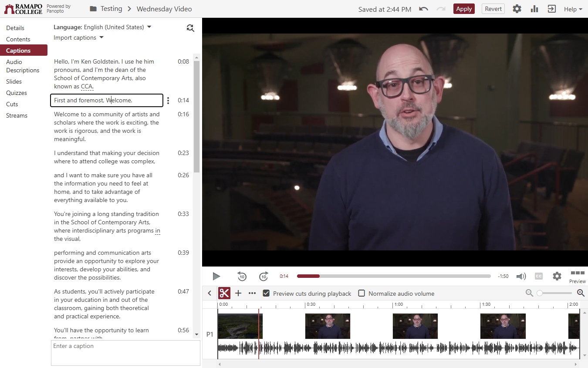588x368 pixels.
Task: Expand Import captions dropdown
Action: point(78,37)
